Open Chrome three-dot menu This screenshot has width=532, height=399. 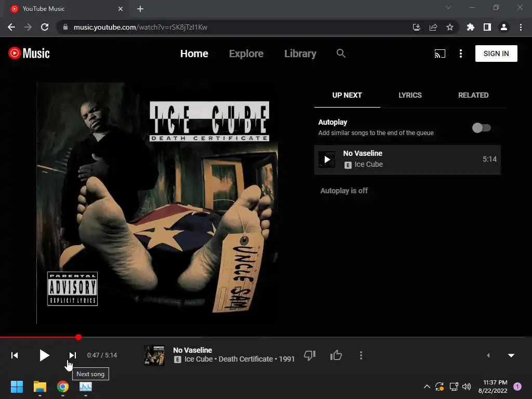click(x=521, y=27)
